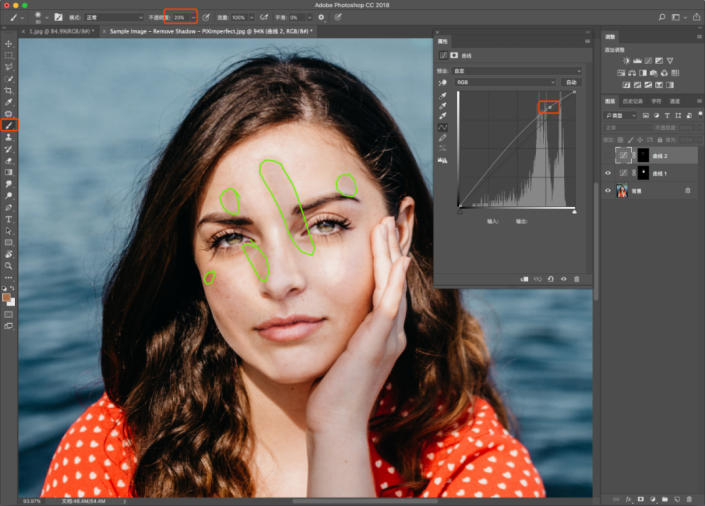Show the 曲线 2 layer
This screenshot has width=705, height=506.
click(608, 155)
